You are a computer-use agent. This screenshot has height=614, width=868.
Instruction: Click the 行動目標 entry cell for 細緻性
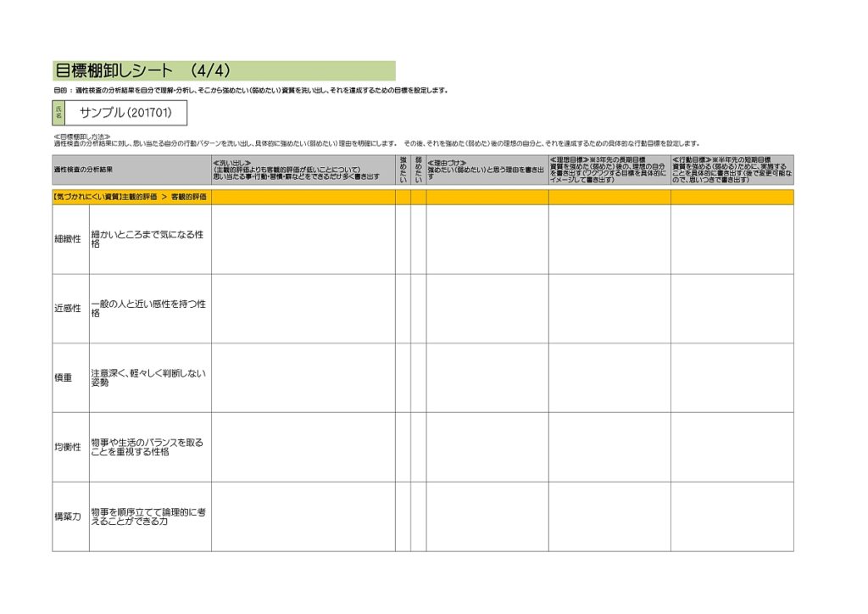pos(732,239)
